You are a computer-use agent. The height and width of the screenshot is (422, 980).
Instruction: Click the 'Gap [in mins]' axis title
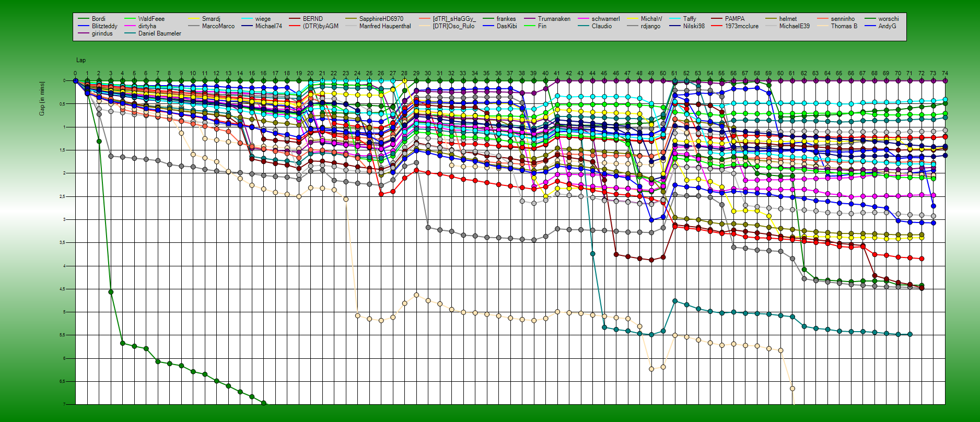coord(42,98)
